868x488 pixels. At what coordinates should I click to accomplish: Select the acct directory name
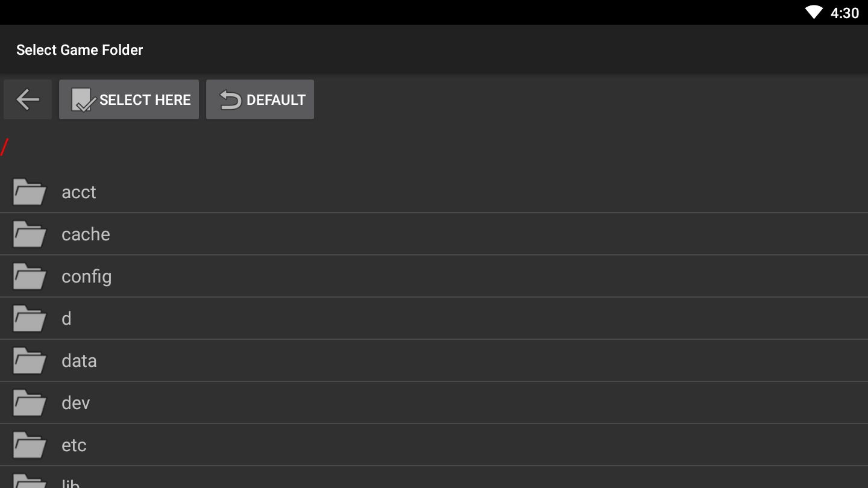pyautogui.click(x=79, y=192)
